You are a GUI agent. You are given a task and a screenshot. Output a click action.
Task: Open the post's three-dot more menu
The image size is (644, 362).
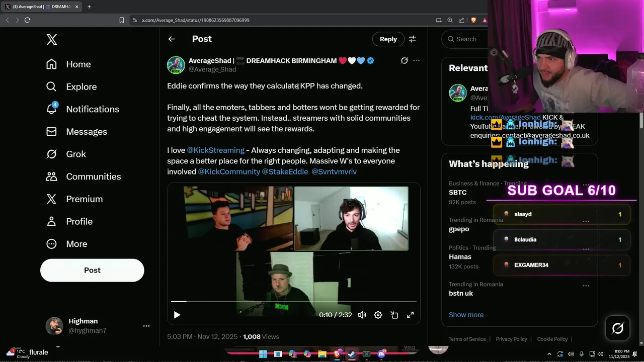pos(416,60)
